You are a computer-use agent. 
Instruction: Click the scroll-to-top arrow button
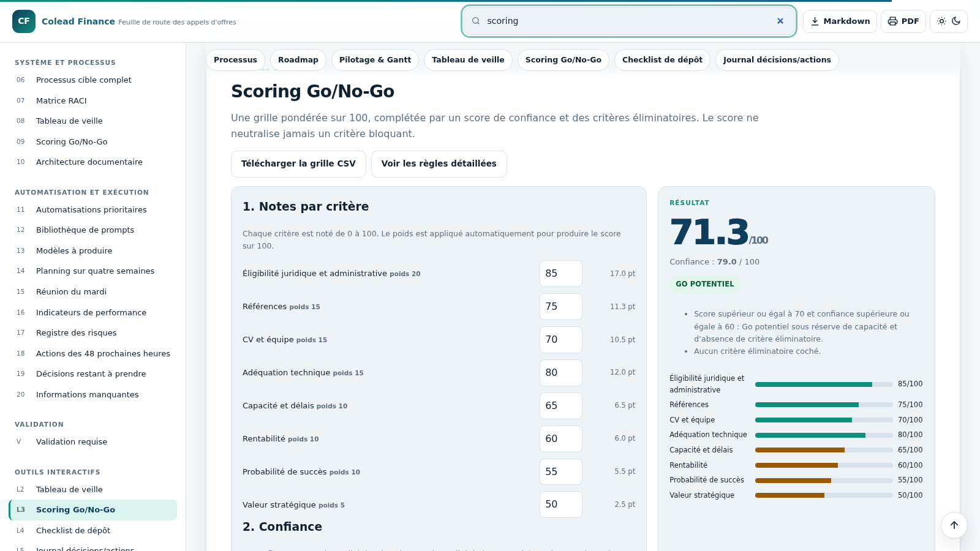[954, 525]
